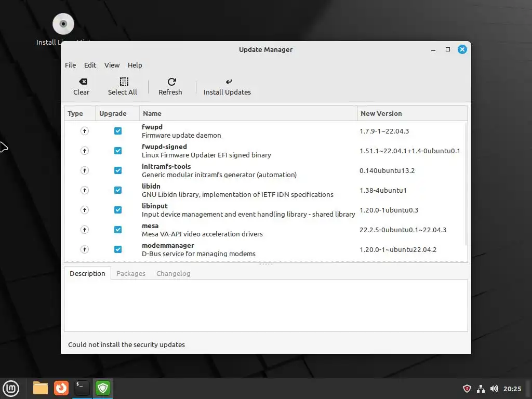The width and height of the screenshot is (532, 399).
Task: Launch Firefox from the taskbar
Action: pyautogui.click(x=61, y=388)
